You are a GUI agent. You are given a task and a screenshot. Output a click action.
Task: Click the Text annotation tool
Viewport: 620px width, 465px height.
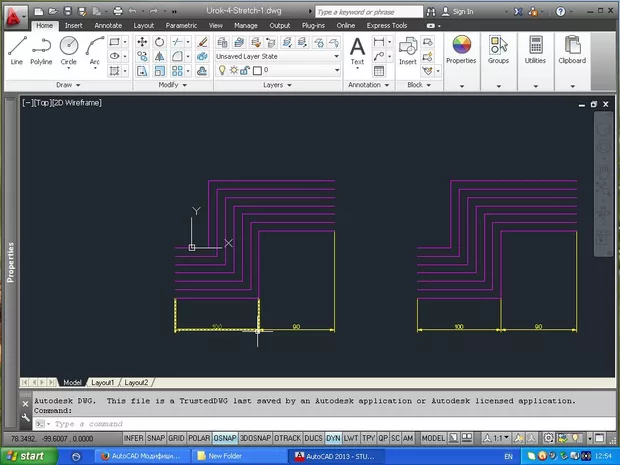[x=357, y=50]
